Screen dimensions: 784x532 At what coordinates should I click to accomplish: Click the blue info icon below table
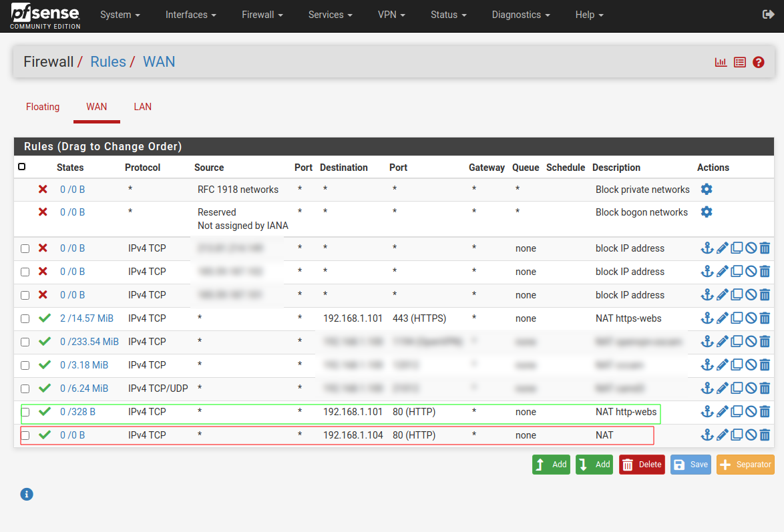point(27,495)
